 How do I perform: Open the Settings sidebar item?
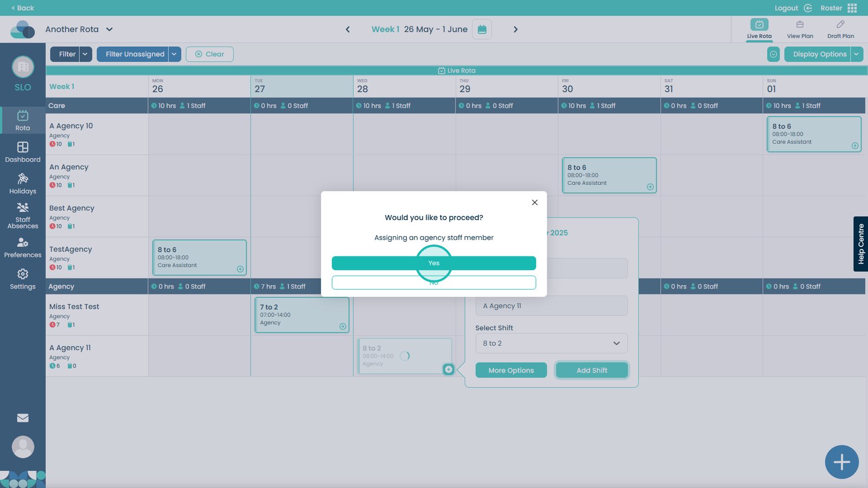23,279
